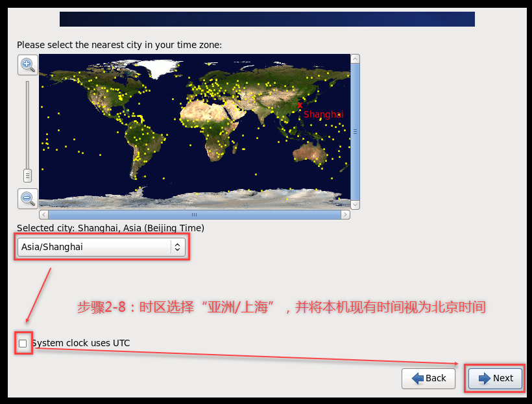This screenshot has height=404, width=532.
Task: Click the Selected city: Shanghai text
Action: click(110, 228)
